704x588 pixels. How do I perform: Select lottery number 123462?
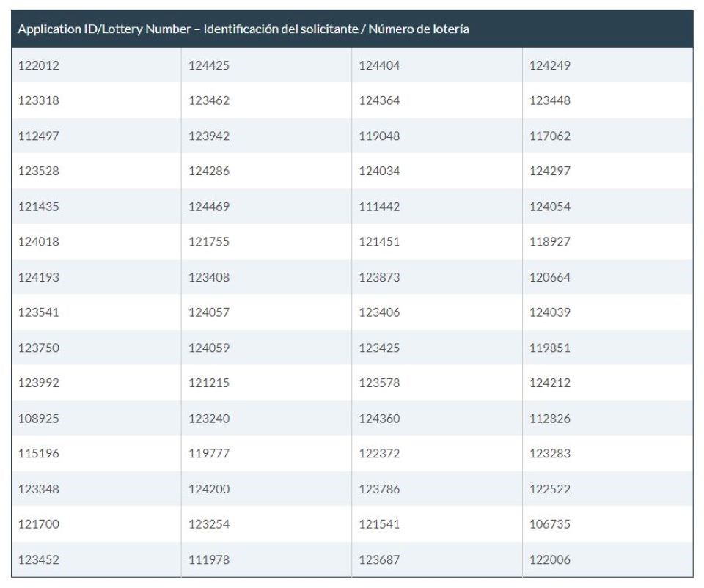(209, 100)
